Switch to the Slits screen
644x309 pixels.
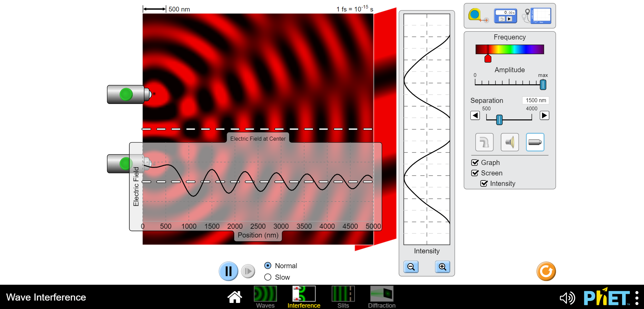coord(343,293)
